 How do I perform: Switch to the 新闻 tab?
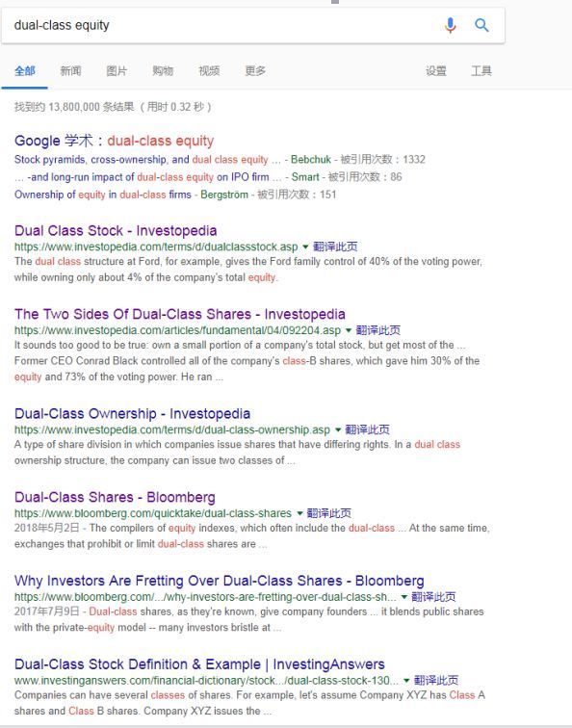click(70, 71)
